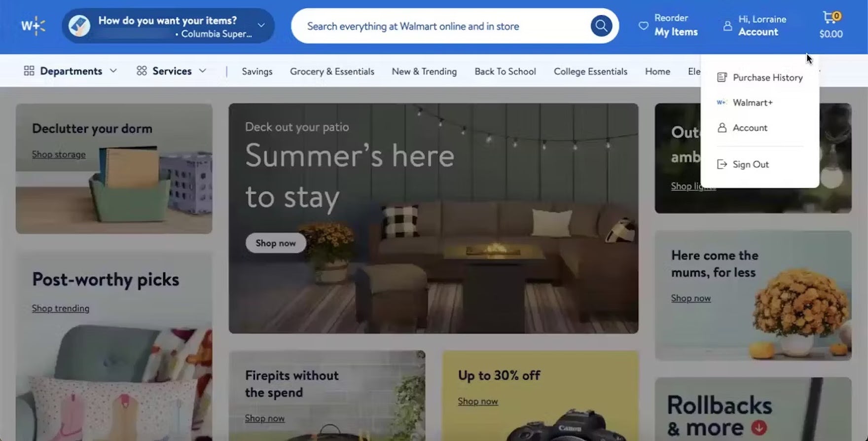Click the Sign Out arrow icon
Viewport: 868px width, 441px height.
(x=722, y=164)
